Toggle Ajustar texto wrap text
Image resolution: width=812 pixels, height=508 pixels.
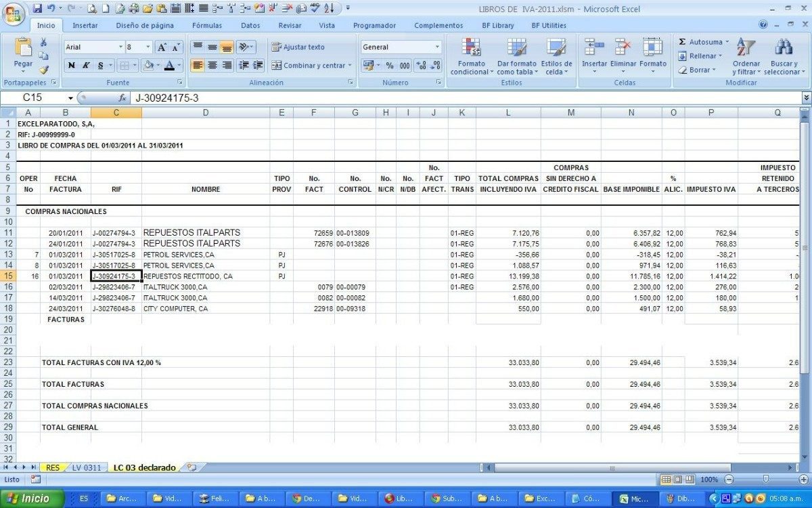[298, 47]
